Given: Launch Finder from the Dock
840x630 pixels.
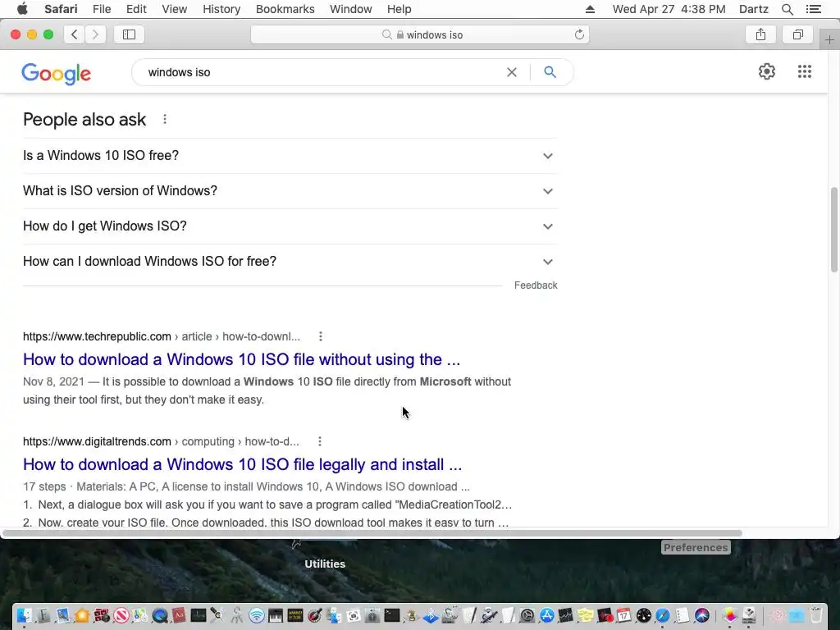Looking at the screenshot, I should 24,615.
